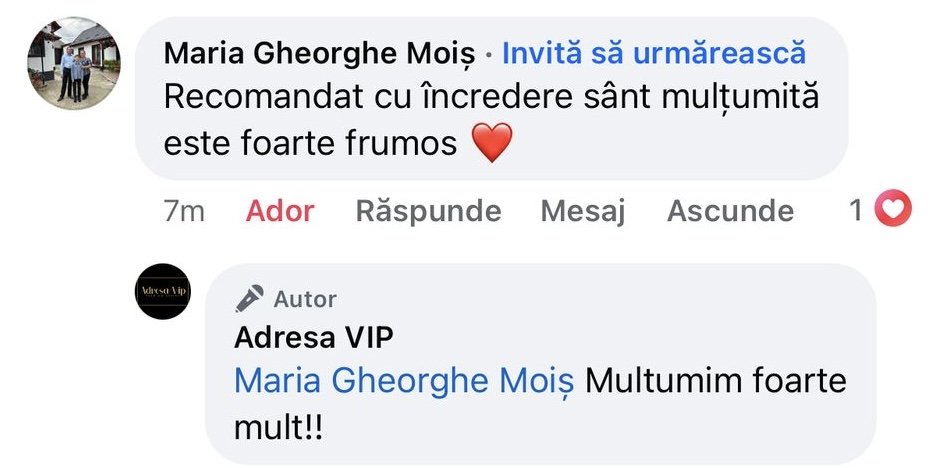Open Maria Gheorghe Moiș's profile picture
The image size is (940, 468).
(x=73, y=63)
